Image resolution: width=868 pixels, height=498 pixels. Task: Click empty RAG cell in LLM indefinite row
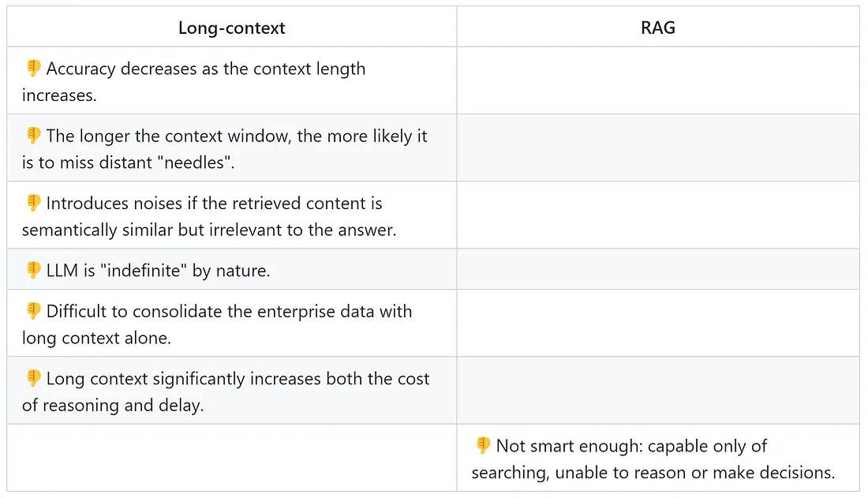pos(657,269)
